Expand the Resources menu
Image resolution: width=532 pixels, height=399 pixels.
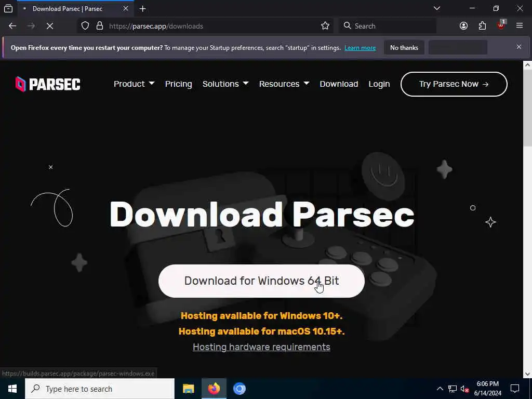tap(284, 84)
